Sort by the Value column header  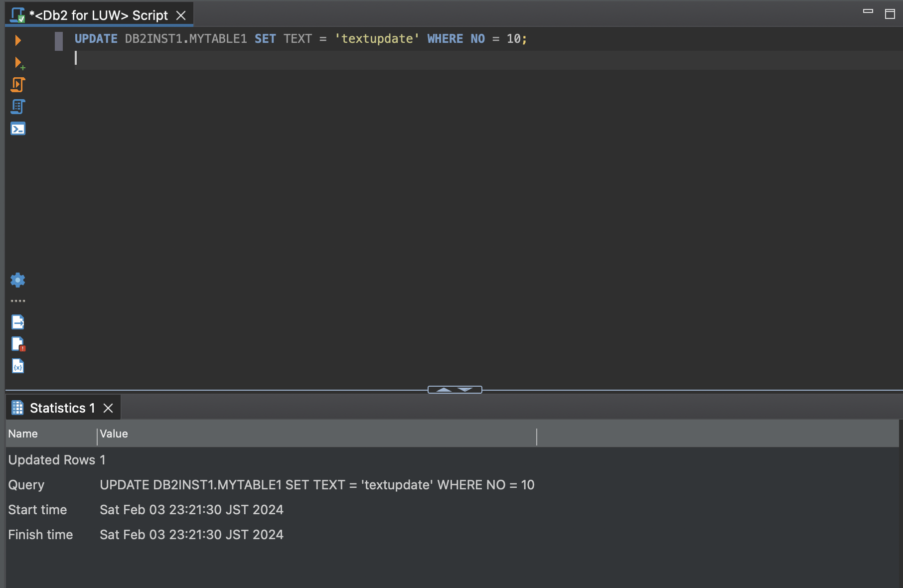click(317, 434)
